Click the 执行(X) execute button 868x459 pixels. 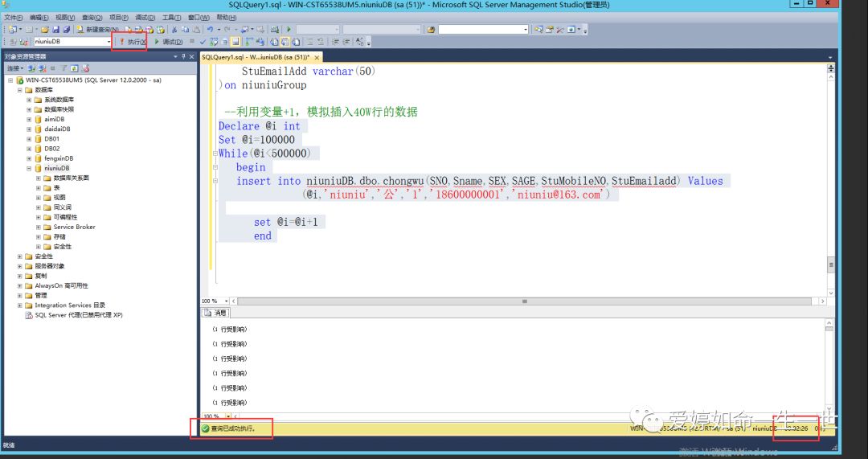(133, 42)
